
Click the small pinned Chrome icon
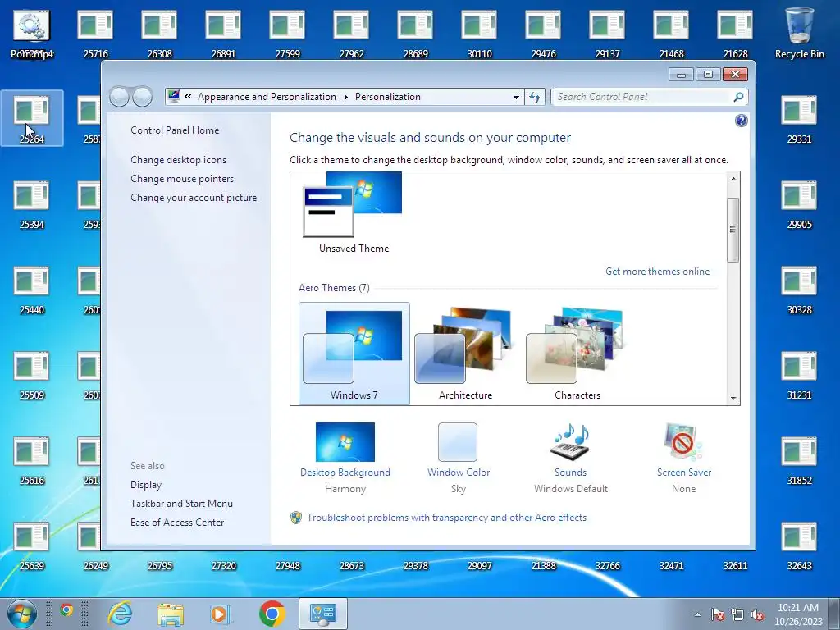66,609
